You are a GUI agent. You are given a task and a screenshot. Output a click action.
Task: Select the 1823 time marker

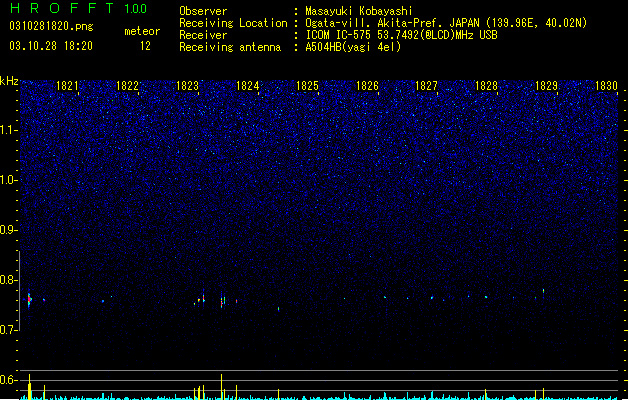tap(187, 86)
